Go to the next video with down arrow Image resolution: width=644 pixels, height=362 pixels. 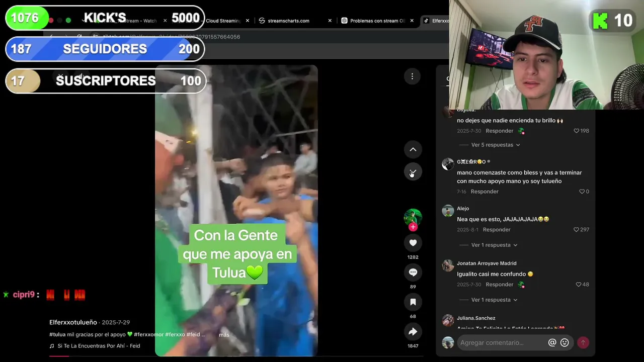[x=413, y=172]
